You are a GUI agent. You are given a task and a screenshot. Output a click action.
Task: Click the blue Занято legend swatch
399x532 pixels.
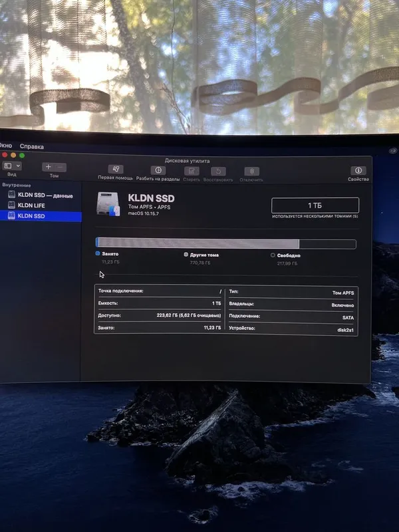[98, 253]
